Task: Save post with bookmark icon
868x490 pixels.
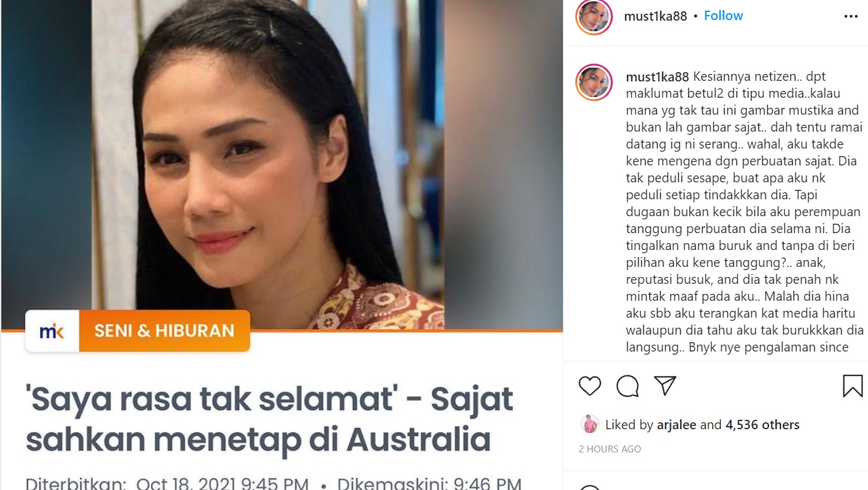Action: tap(852, 386)
